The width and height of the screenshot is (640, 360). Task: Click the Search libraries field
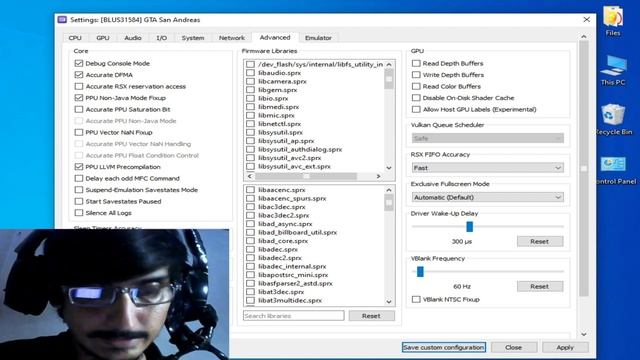[x=293, y=316]
